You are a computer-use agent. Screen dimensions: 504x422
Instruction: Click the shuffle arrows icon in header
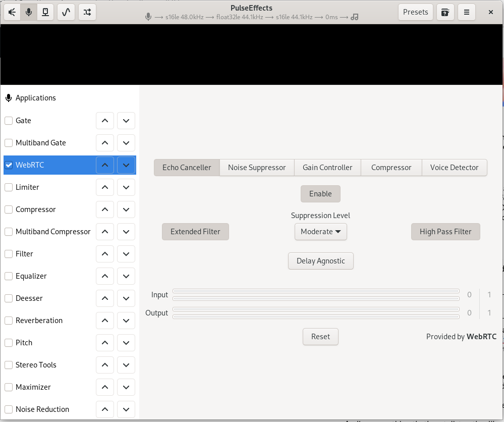pos(87,12)
